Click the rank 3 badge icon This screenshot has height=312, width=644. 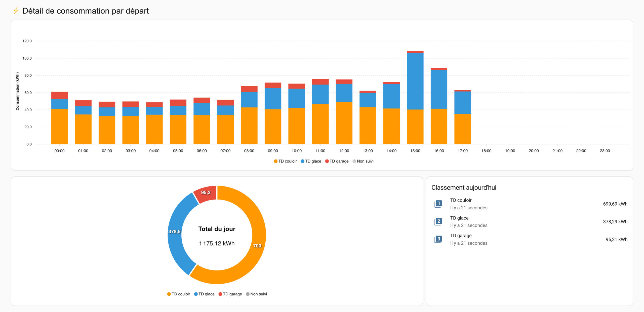[x=438, y=239]
